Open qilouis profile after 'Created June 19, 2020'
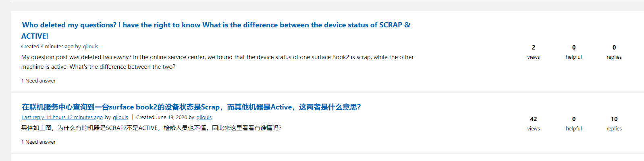This screenshot has height=161, width=644. (204, 118)
